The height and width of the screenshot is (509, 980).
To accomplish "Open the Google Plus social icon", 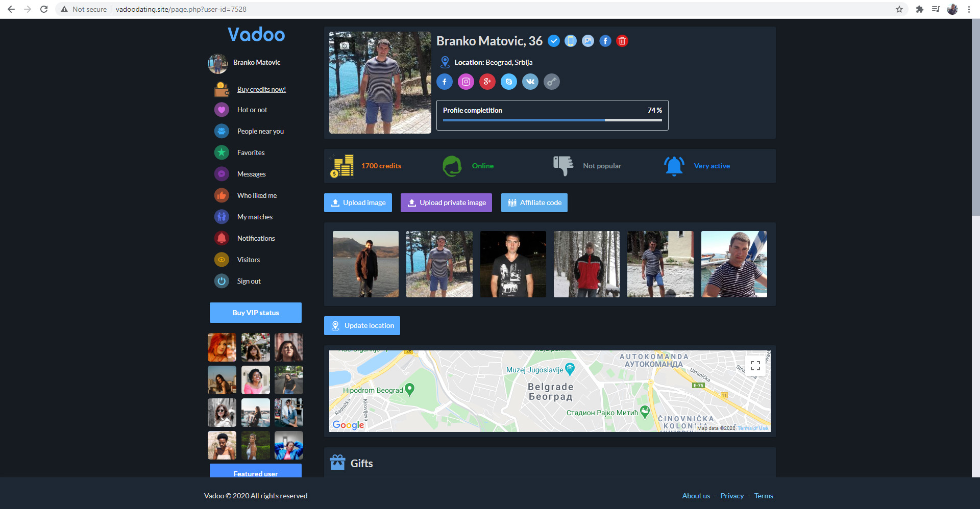I will 487,82.
